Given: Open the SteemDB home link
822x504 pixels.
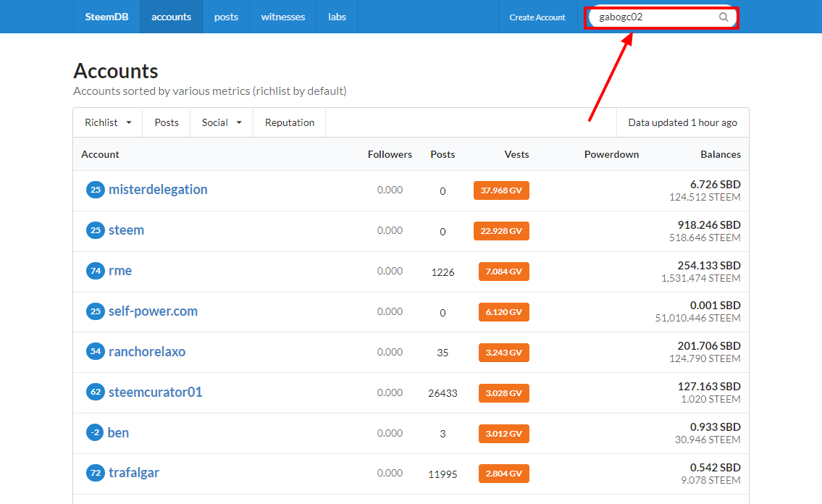Looking at the screenshot, I should 106,17.
